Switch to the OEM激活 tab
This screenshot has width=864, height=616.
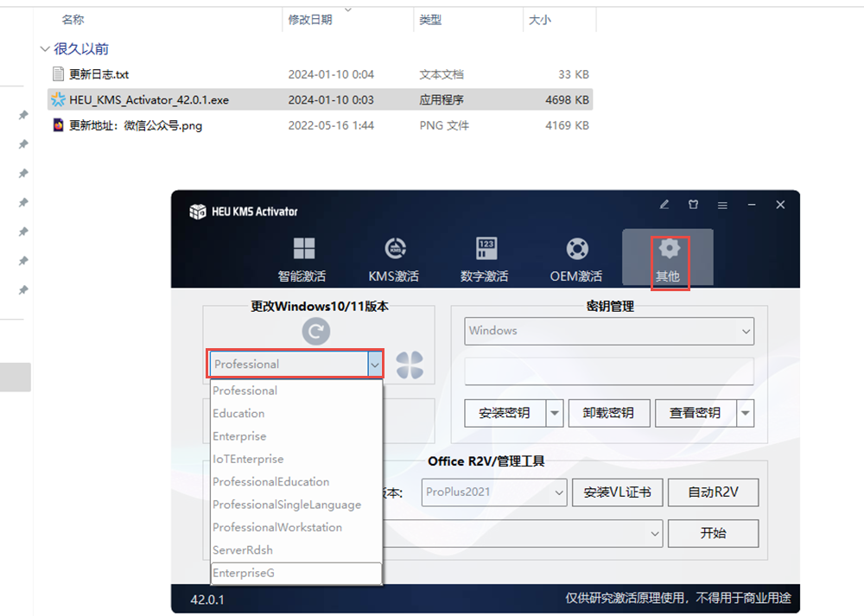coord(576,258)
